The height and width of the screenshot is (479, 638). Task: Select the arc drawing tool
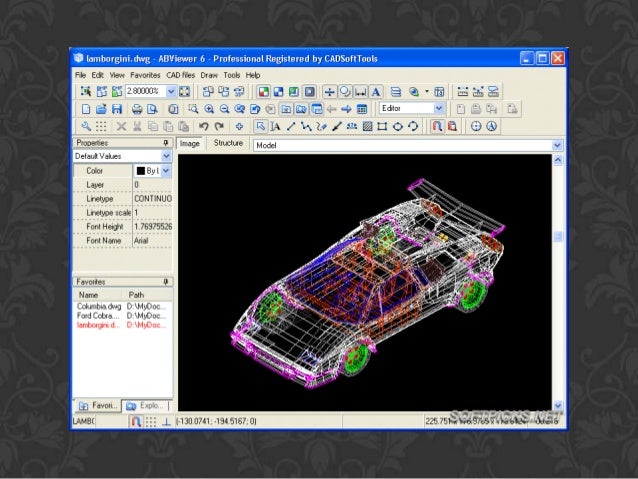413,126
